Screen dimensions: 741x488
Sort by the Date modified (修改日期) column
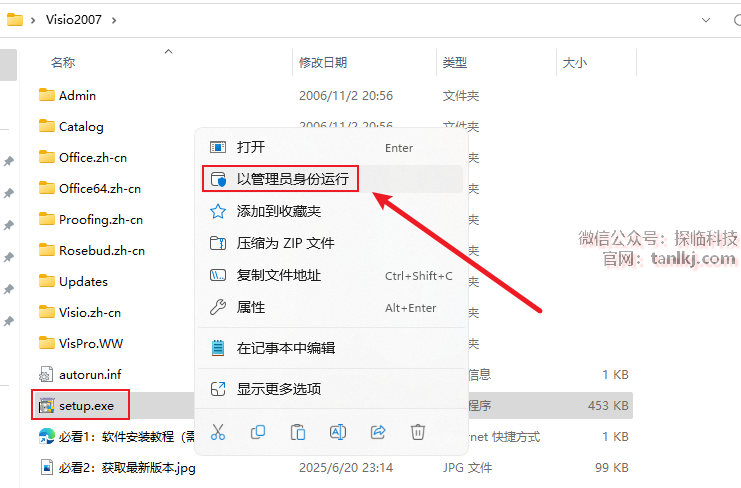point(323,62)
